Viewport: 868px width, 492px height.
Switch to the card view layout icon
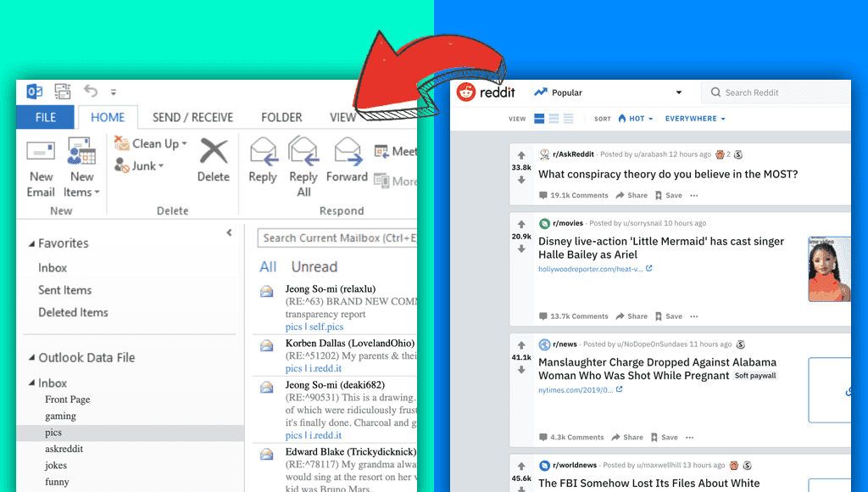tap(539, 119)
